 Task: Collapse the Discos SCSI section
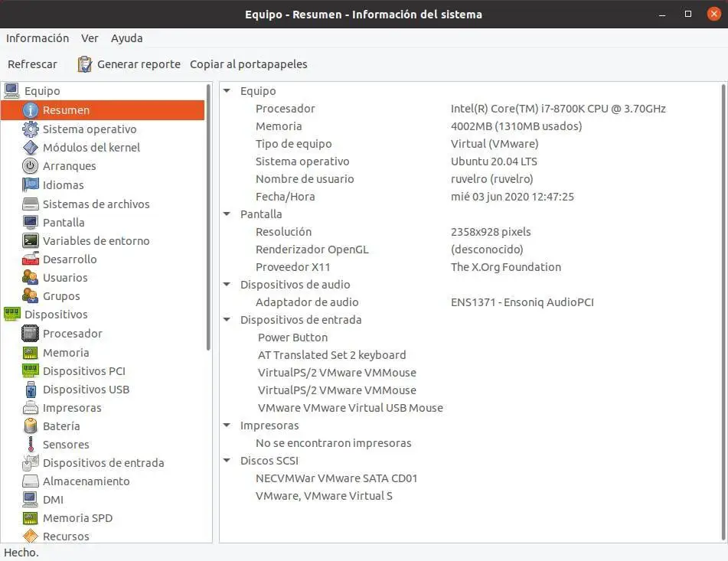click(x=227, y=461)
